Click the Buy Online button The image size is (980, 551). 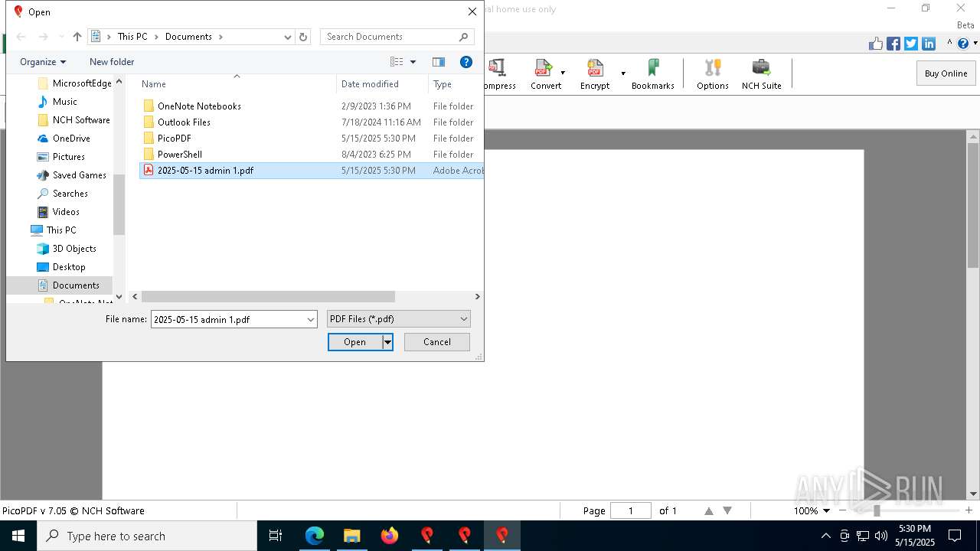click(x=946, y=73)
